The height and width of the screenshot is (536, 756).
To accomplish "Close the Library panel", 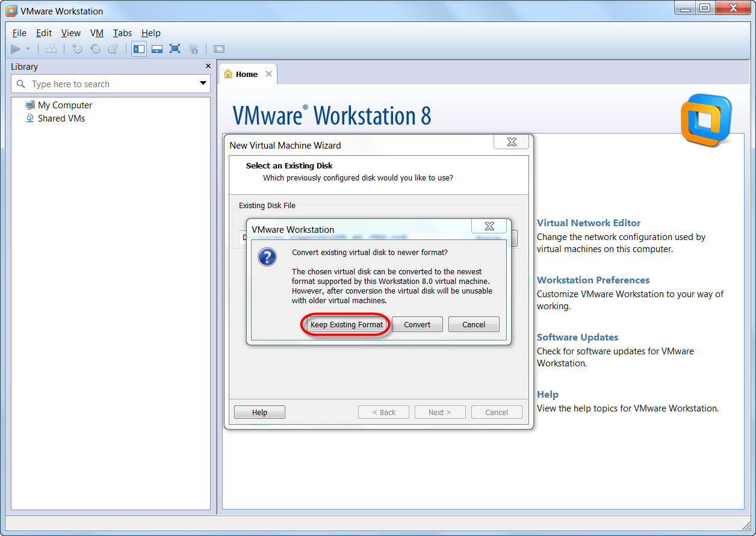I will pos(208,66).
